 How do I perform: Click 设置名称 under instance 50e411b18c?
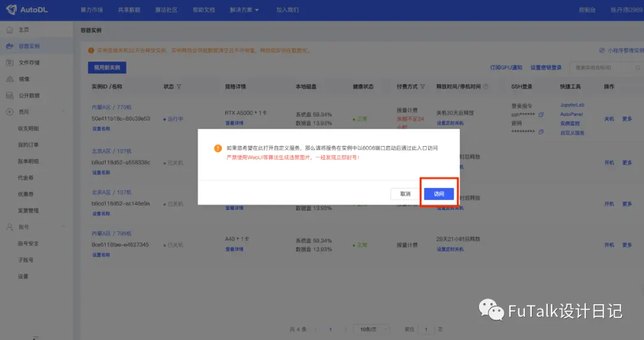101,128
